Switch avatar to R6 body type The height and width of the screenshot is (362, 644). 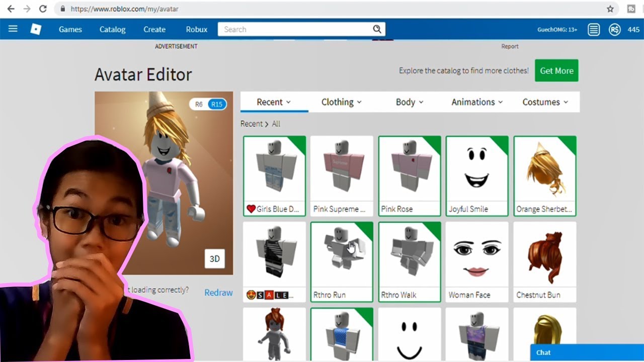point(199,104)
